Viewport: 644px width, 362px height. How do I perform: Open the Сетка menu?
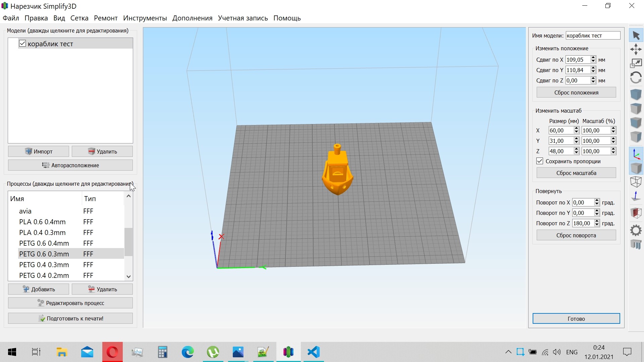coord(79,18)
